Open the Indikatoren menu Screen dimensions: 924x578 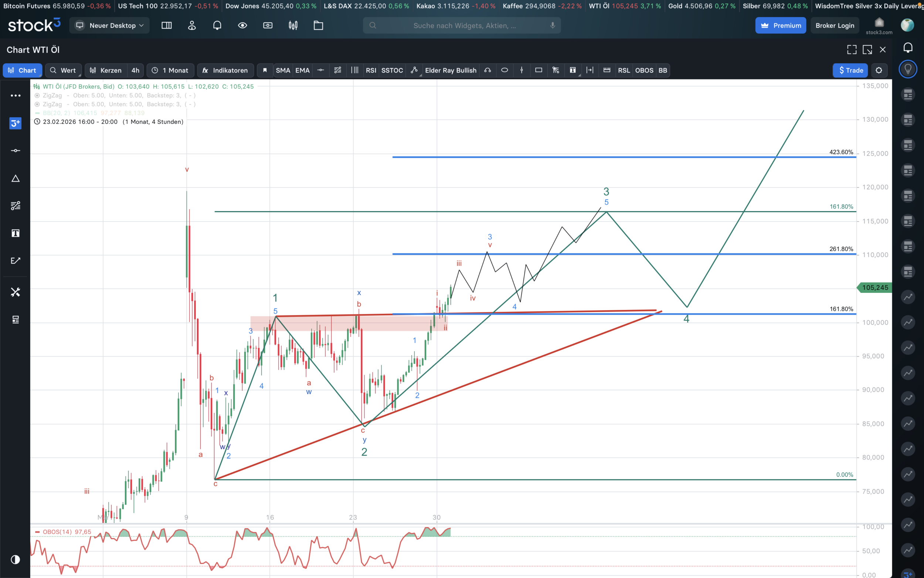coord(225,70)
